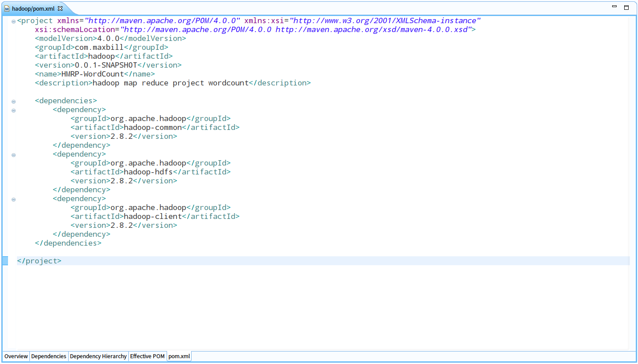Viewport: 638px width, 364px height.
Task: Click the XMLSchema-instance namespace URL
Action: click(x=385, y=20)
